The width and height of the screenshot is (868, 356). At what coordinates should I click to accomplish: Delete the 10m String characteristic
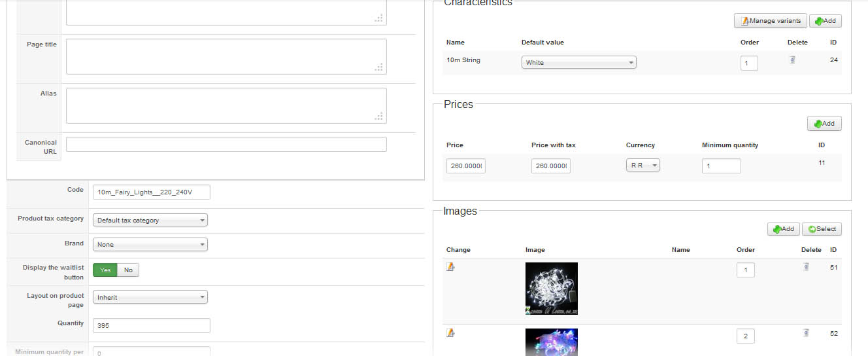click(x=792, y=60)
